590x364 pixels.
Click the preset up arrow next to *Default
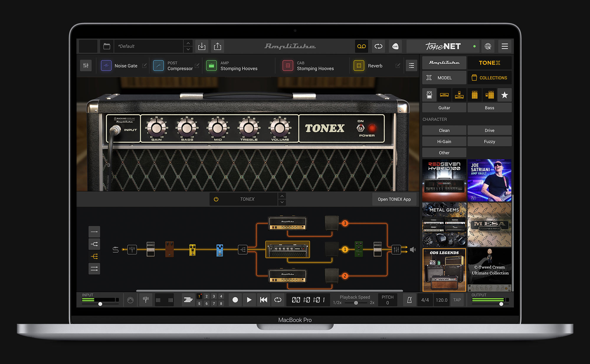click(188, 43)
